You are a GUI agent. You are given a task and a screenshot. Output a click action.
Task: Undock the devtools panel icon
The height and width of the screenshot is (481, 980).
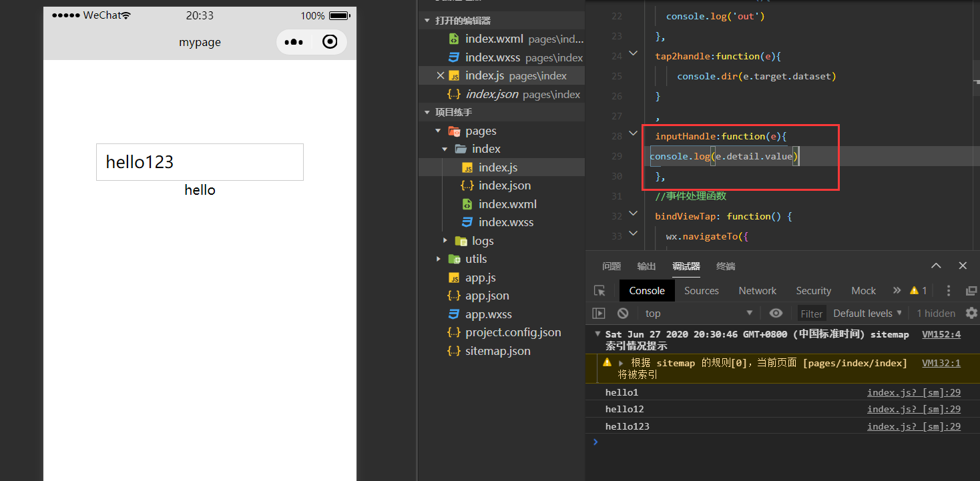(971, 291)
